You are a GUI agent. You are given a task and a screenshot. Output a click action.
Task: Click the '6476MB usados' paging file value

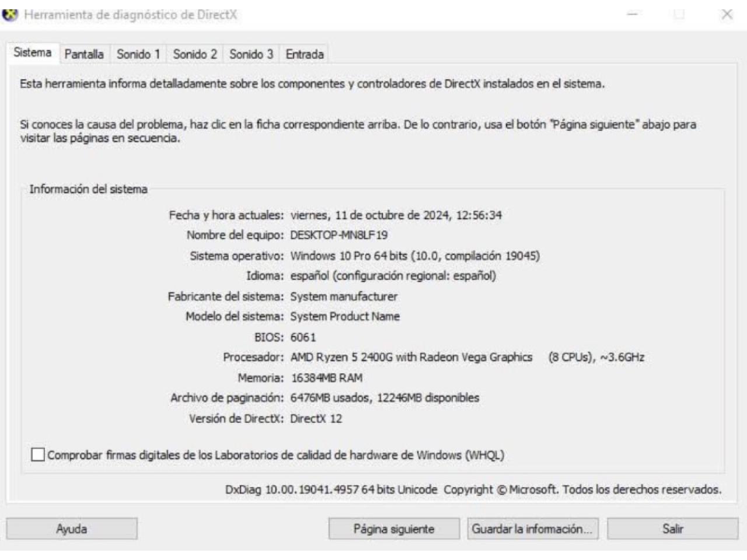click(330, 398)
